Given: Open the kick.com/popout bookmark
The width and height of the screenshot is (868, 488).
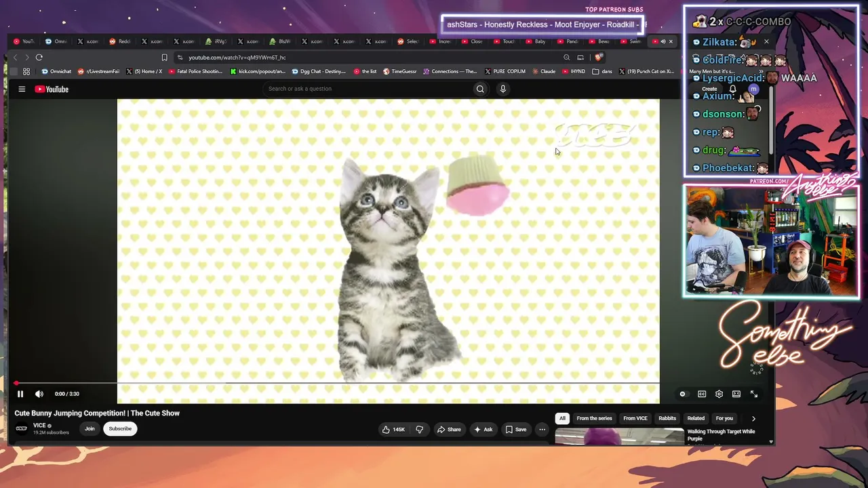Looking at the screenshot, I should (x=258, y=71).
